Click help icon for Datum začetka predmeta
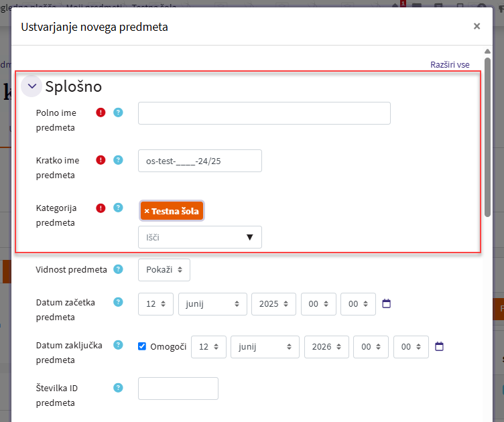This screenshot has height=422, width=504. pos(118,302)
